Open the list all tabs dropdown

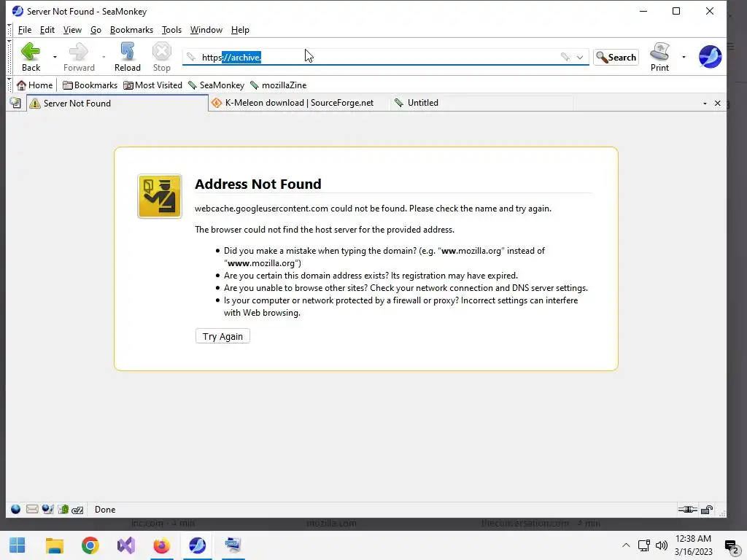click(705, 104)
